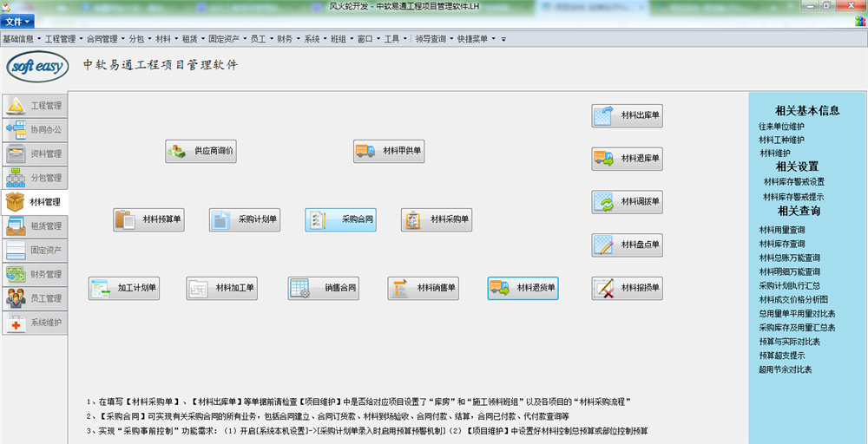This screenshot has width=868, height=444.
Task: Open 材料成交价格分析图 link
Action: click(x=793, y=300)
